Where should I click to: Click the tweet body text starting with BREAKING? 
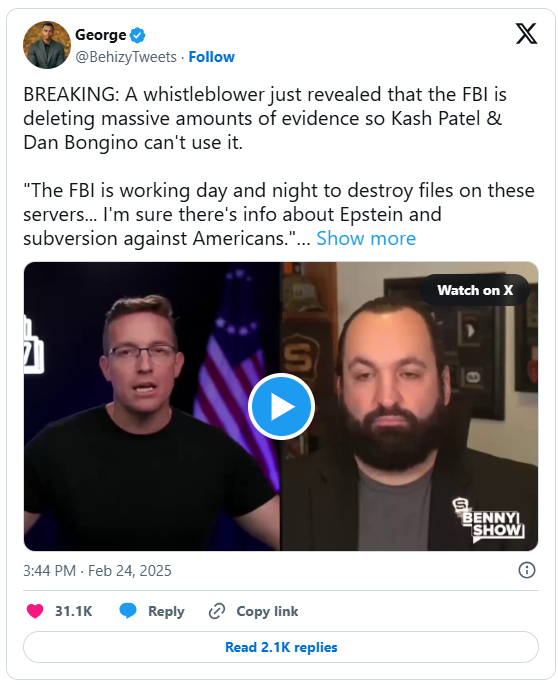pyautogui.click(x=280, y=166)
